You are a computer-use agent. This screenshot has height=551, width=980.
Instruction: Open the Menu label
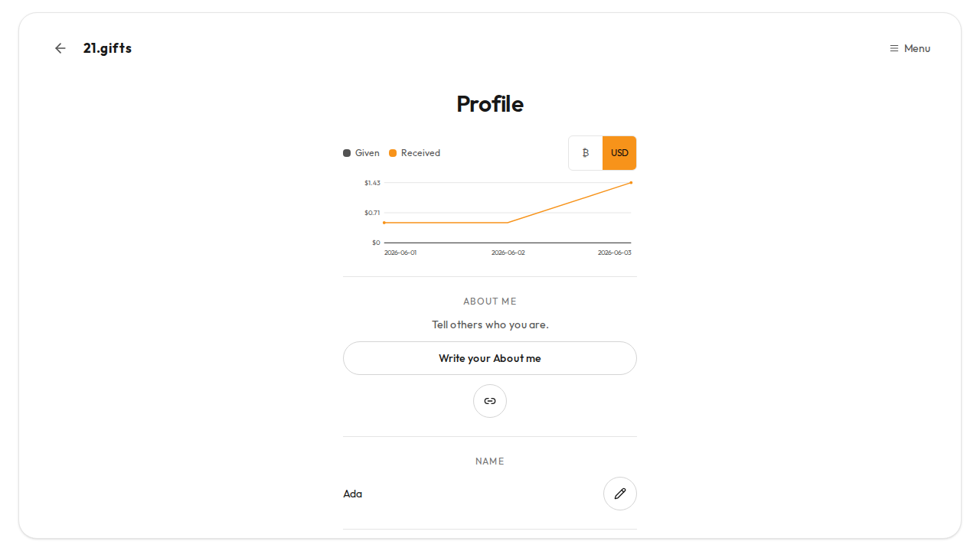point(917,48)
